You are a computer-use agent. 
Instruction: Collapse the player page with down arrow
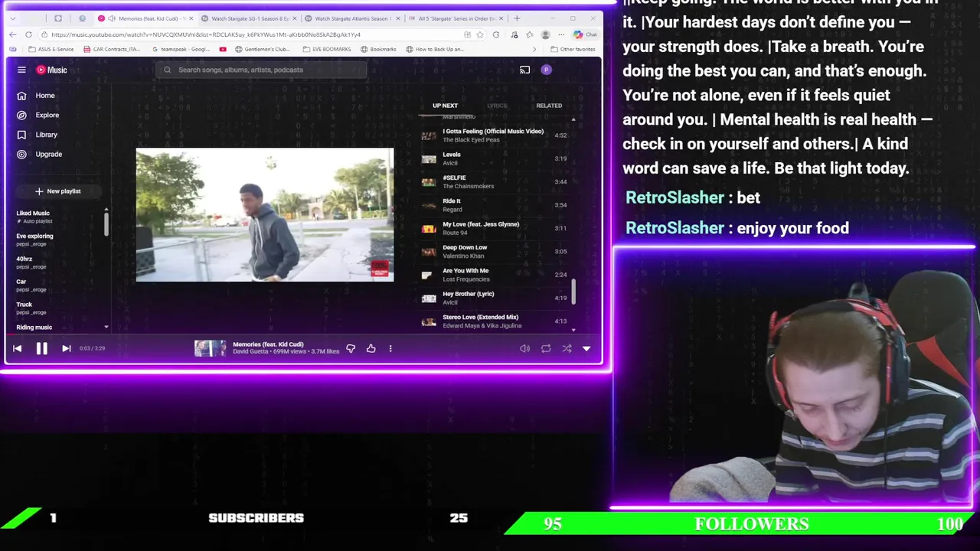[586, 348]
